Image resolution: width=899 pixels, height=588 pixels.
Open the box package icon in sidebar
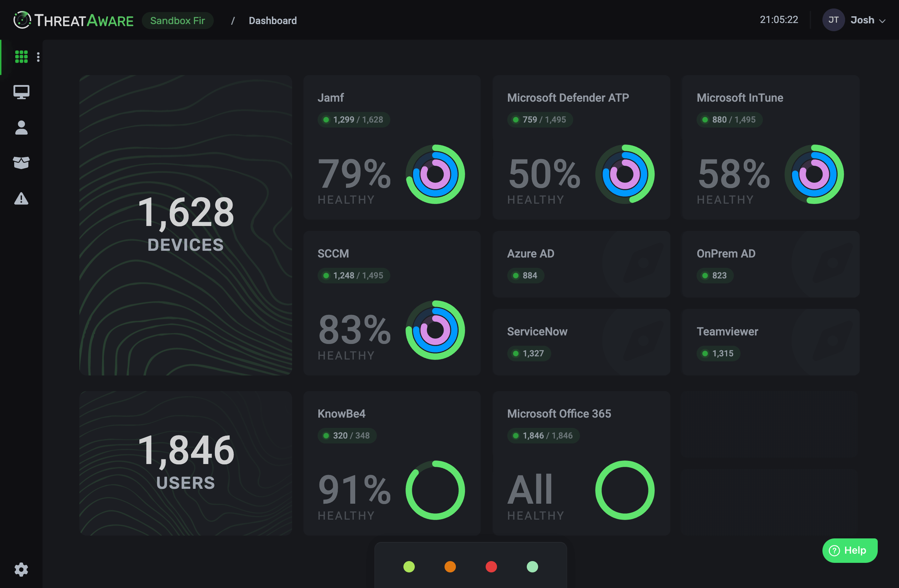[x=21, y=163]
